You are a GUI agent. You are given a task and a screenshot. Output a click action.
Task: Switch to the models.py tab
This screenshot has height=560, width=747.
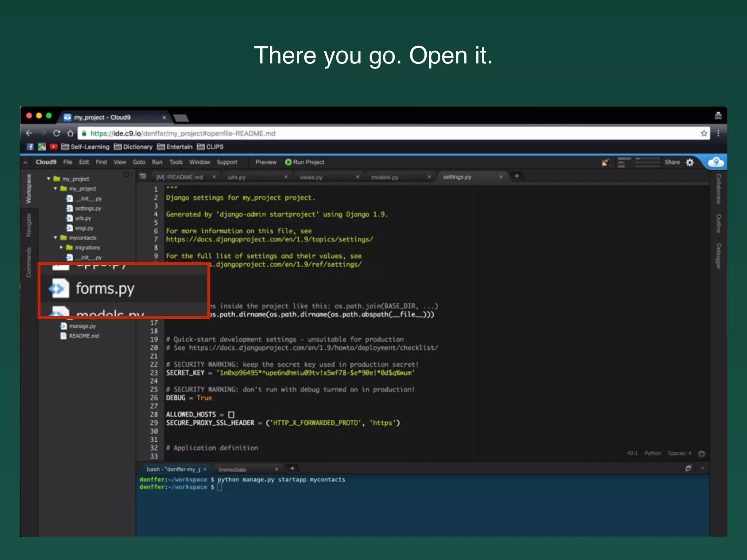point(385,177)
